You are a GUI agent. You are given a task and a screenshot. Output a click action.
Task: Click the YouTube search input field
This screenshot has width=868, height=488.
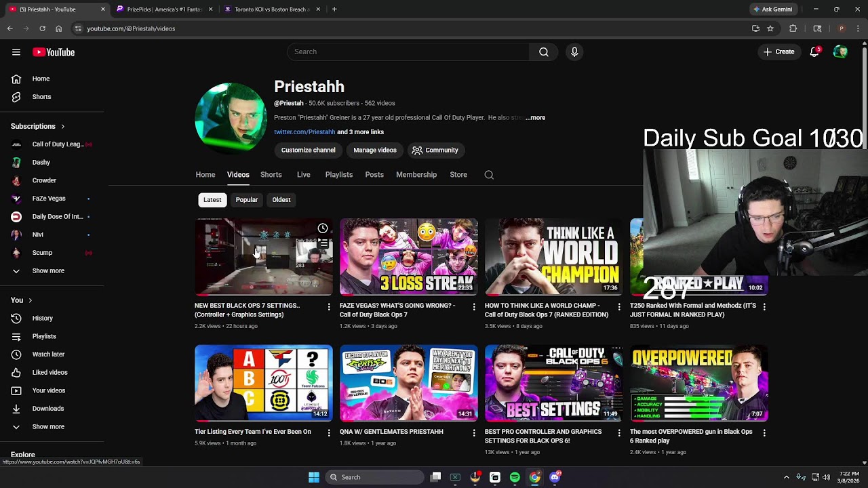tap(408, 52)
